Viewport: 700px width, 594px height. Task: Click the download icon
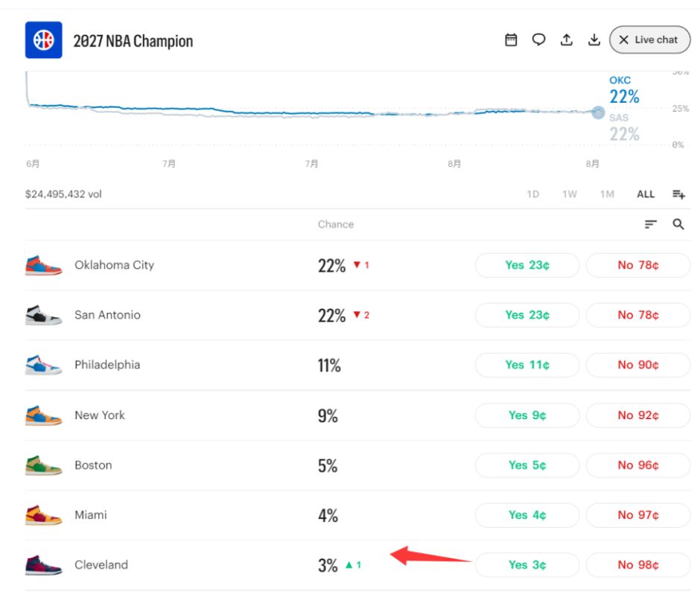click(x=594, y=39)
